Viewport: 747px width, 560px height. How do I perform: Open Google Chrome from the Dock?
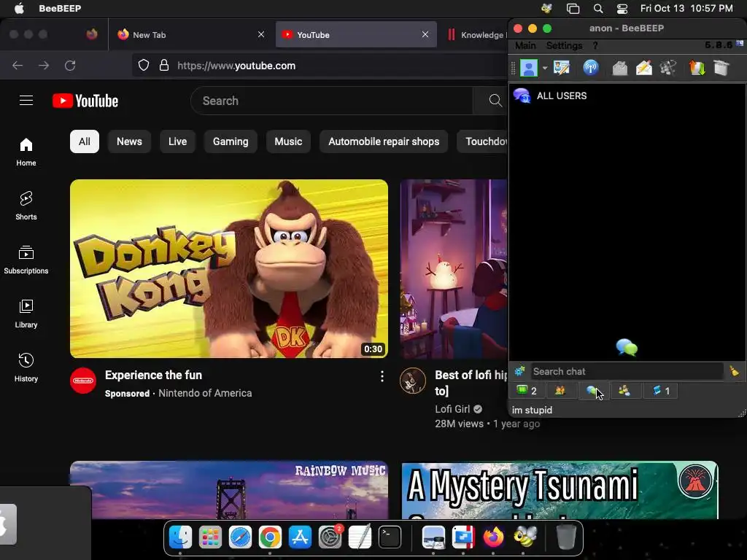click(270, 537)
